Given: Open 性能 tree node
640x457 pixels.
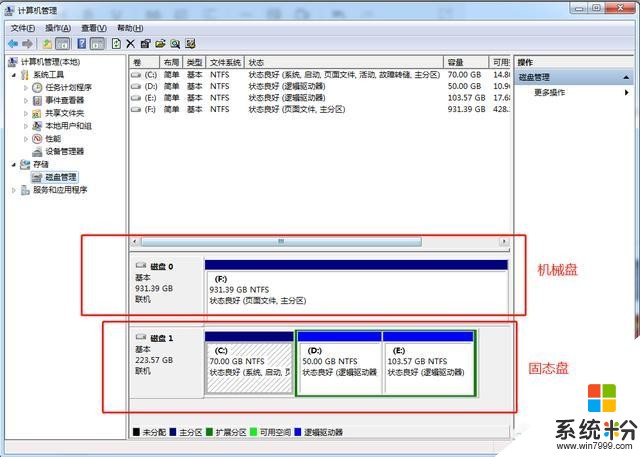Looking at the screenshot, I should tap(53, 139).
